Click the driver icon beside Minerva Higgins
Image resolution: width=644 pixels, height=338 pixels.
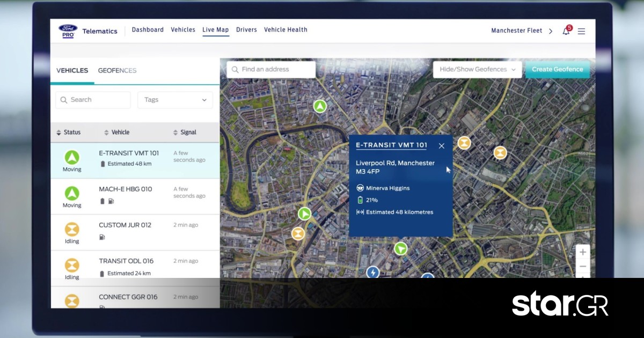360,188
